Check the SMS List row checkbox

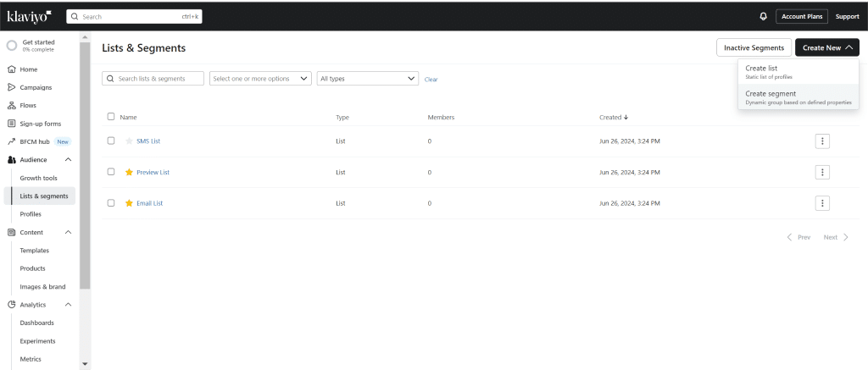click(111, 141)
